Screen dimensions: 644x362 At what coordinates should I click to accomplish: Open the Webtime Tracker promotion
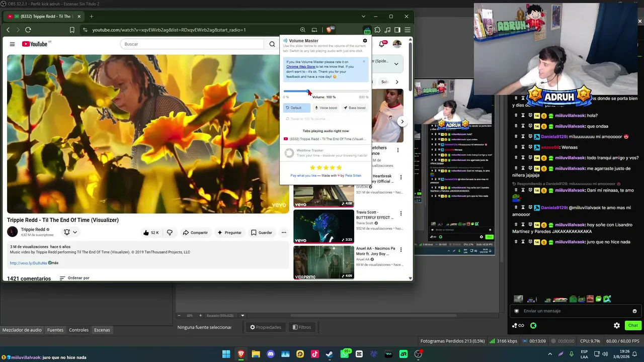point(325,153)
